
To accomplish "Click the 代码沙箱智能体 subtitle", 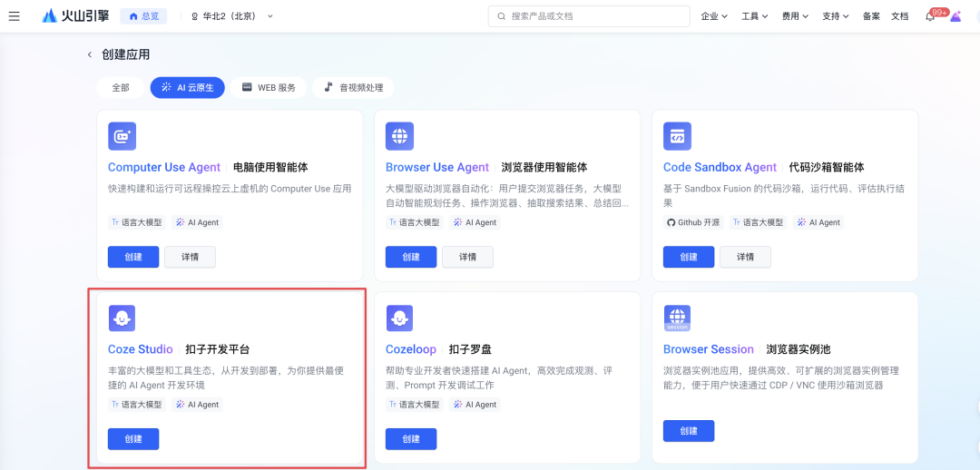I will click(x=827, y=168).
